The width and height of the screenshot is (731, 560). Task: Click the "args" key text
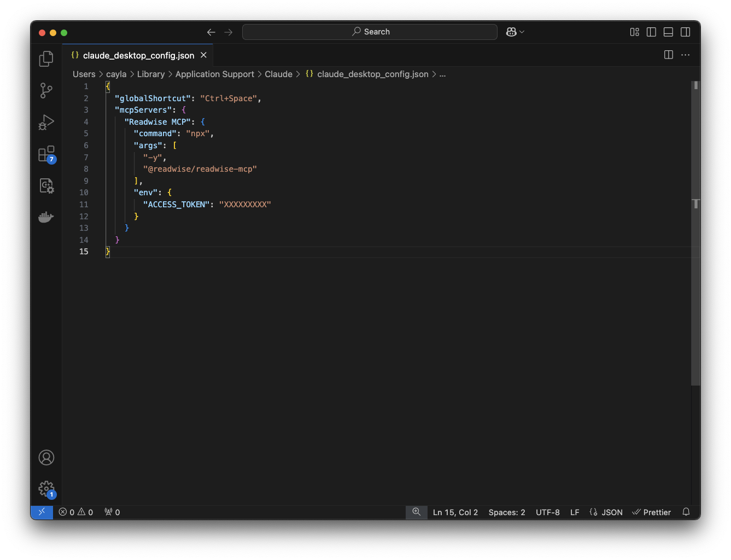tap(148, 145)
